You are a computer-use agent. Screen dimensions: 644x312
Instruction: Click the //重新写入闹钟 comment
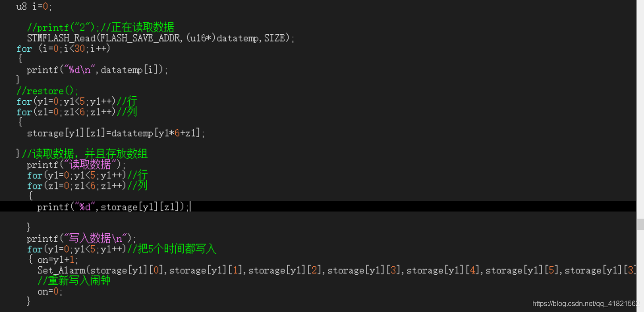[x=74, y=281]
